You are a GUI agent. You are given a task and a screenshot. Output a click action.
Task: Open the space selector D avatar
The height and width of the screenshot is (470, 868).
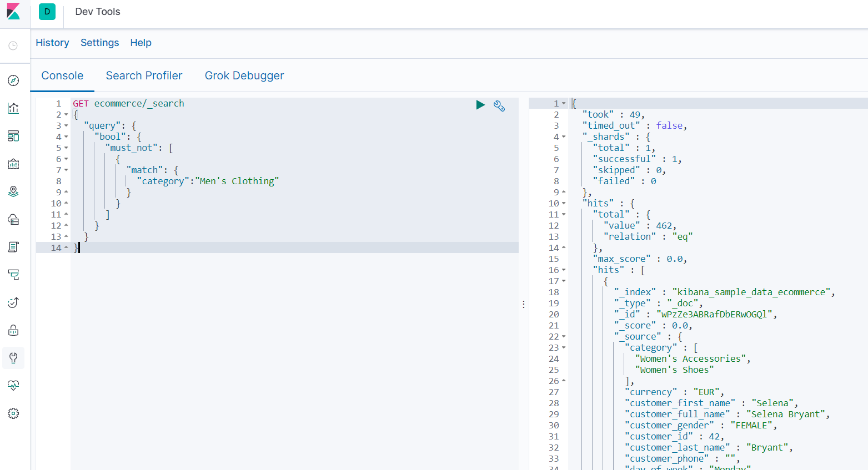coord(47,12)
